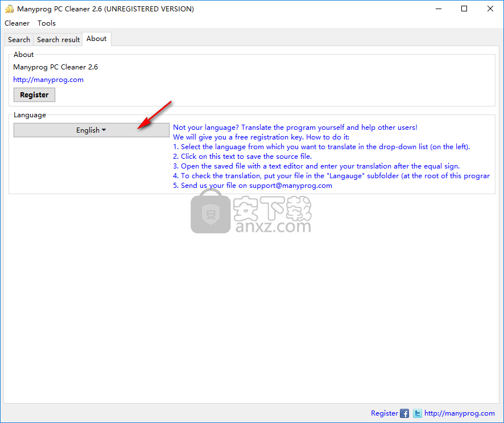This screenshot has width=504, height=423.
Task: Open the Facebook icon in the footer
Action: click(404, 413)
